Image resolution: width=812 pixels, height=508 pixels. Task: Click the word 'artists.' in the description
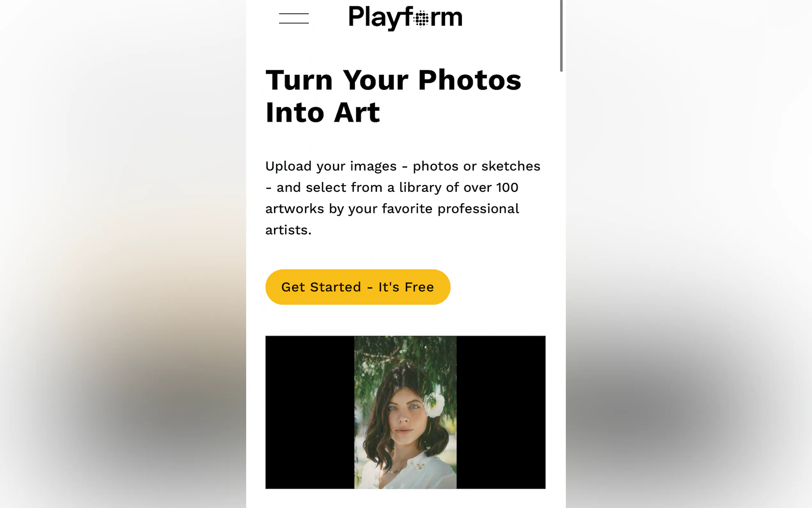pyautogui.click(x=288, y=230)
